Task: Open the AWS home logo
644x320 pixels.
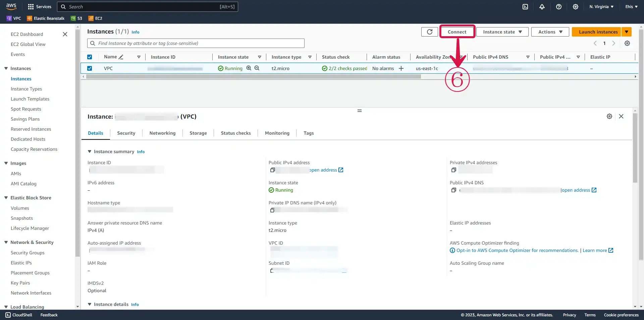Action: click(11, 6)
